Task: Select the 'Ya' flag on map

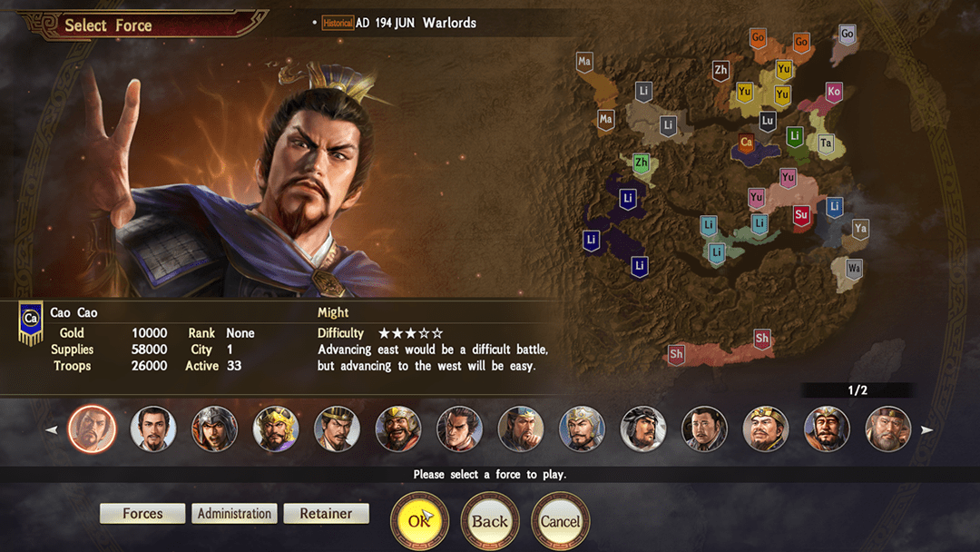Action: [860, 230]
